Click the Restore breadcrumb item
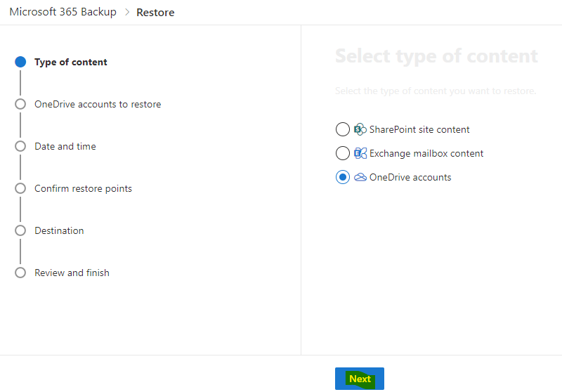This screenshot has height=392, width=562. [x=155, y=13]
